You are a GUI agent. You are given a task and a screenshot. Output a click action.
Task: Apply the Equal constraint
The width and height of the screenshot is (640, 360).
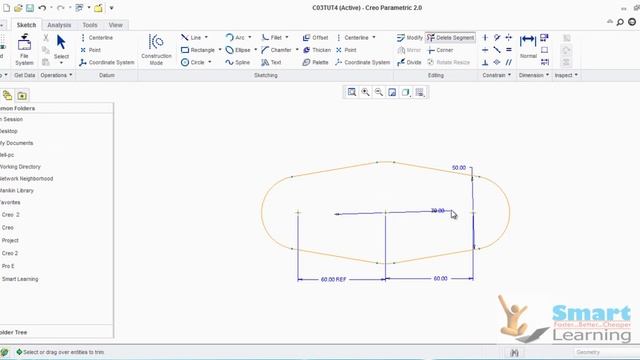509,50
